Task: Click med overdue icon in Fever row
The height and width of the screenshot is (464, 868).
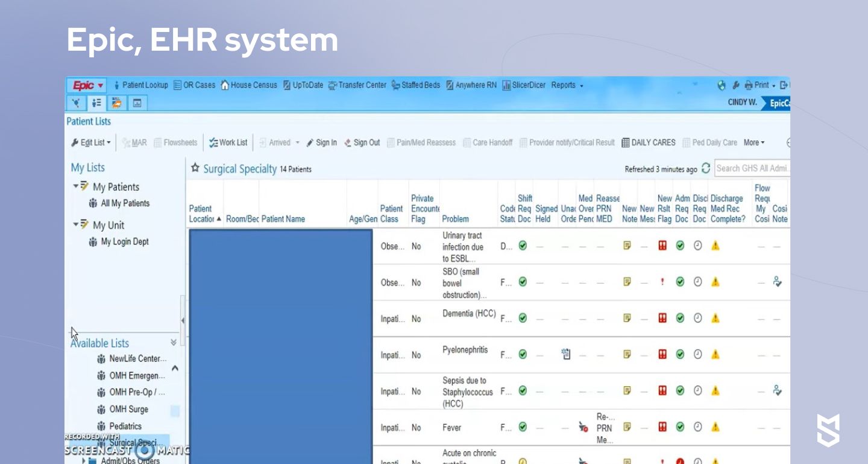Action: tap(583, 427)
